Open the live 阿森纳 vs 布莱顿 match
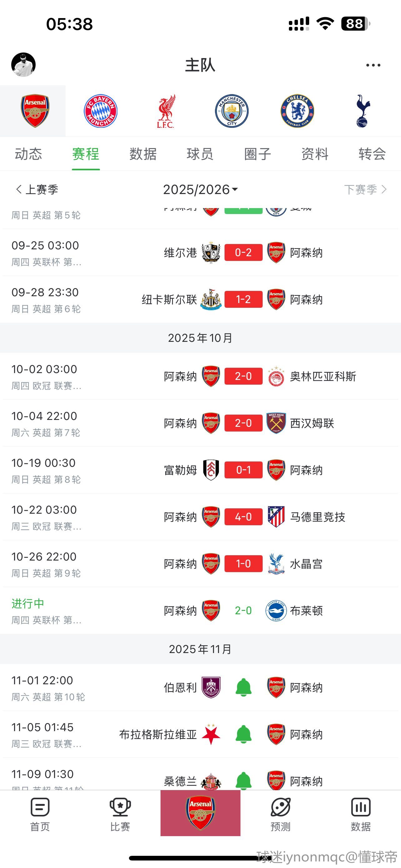 coord(243,611)
